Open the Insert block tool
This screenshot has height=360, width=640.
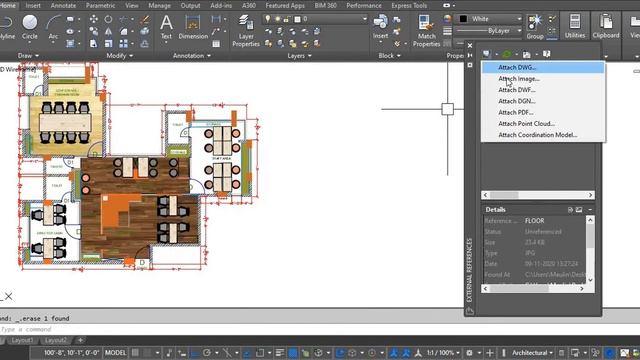[380, 27]
